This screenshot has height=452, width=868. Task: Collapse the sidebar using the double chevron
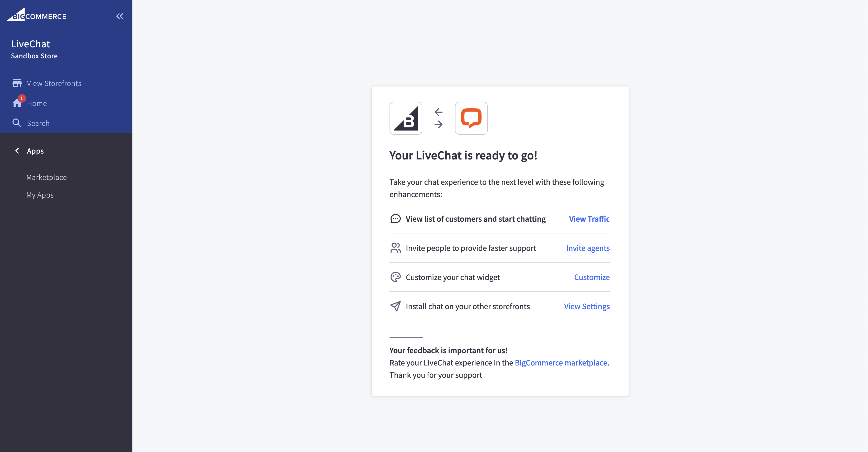click(119, 16)
